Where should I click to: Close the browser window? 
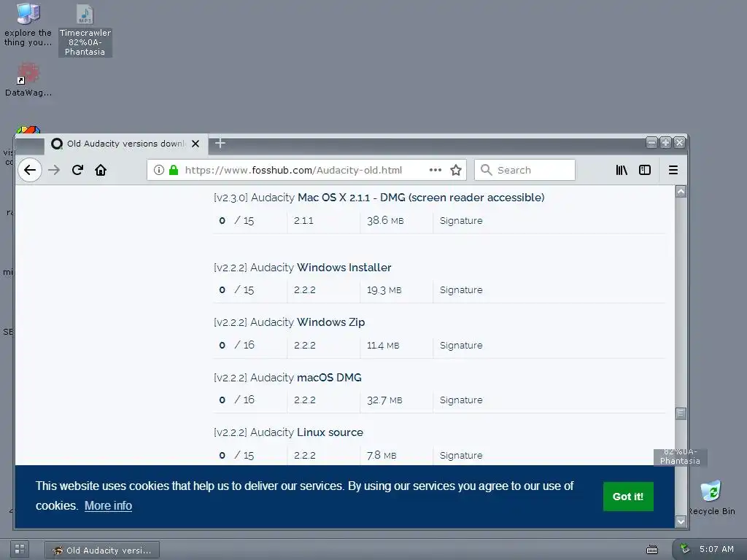[679, 142]
